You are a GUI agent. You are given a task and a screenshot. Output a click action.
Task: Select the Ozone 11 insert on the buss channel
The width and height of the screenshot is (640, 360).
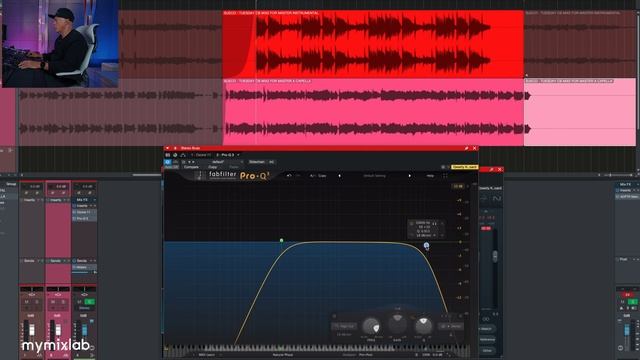click(x=84, y=212)
